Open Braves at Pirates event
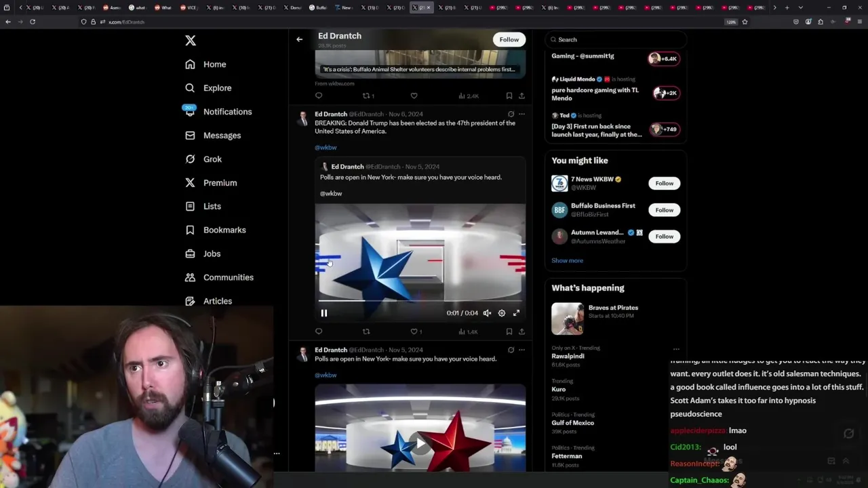 [x=616, y=319]
